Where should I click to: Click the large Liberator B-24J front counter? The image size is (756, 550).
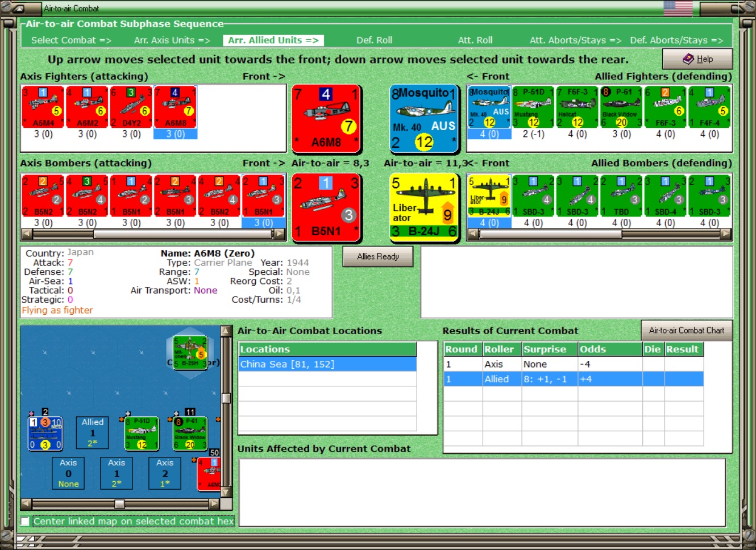[x=424, y=208]
